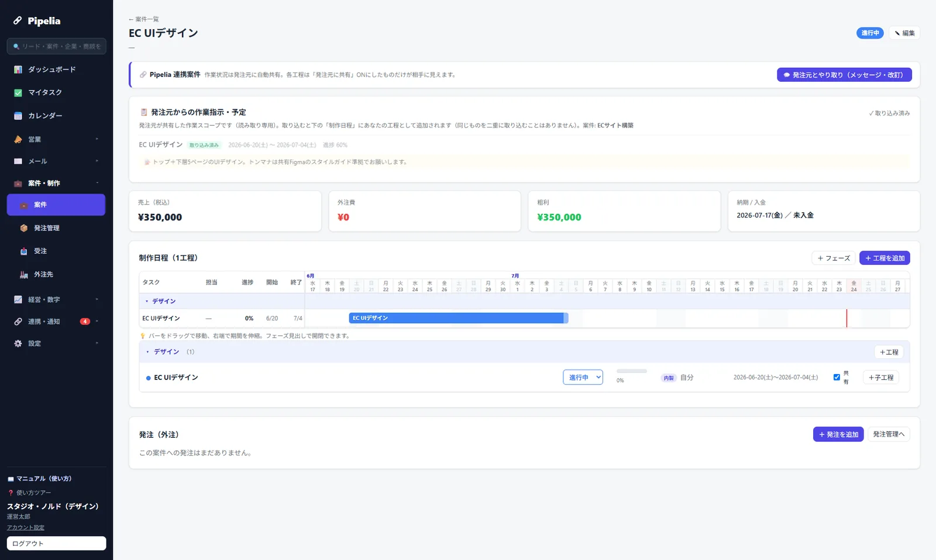Click the ＋工程を追加 button
Viewport: 936px width, 560px height.
[x=885, y=258]
